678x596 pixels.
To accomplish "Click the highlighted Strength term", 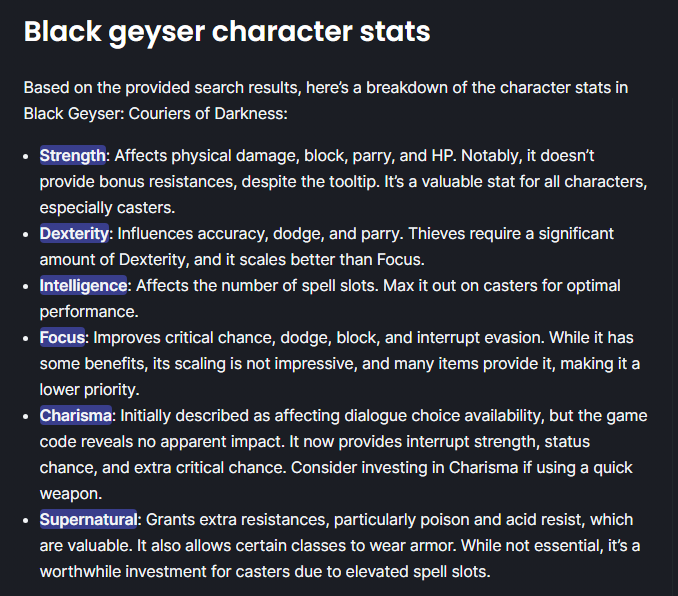I will click(x=73, y=155).
